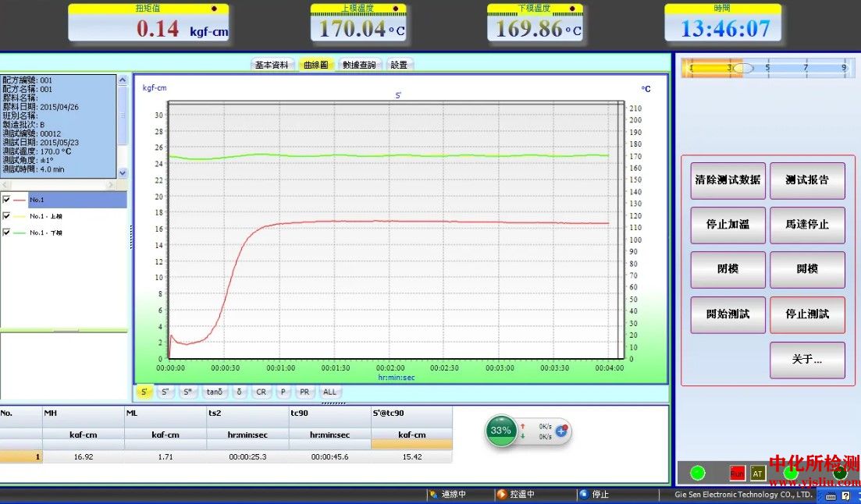Click the info panel scroll up arrow
This screenshot has width=861, height=504.
pos(123,80)
